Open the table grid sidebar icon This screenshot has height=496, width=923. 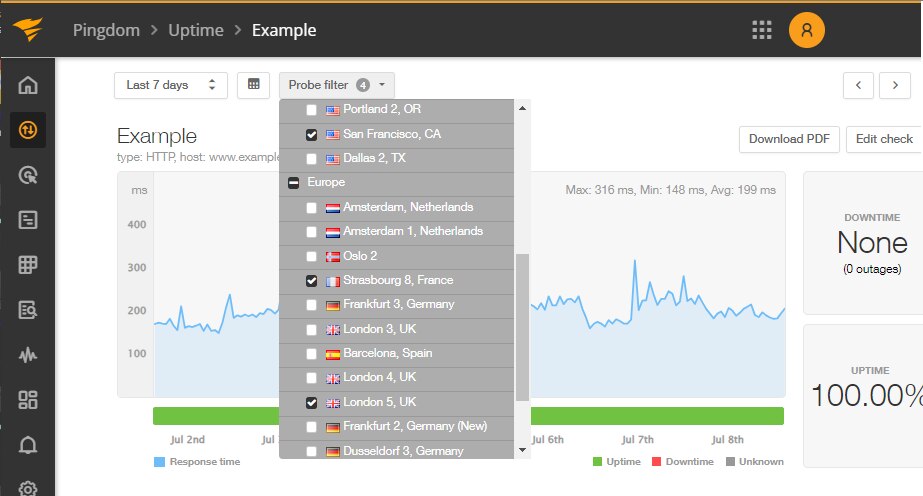point(28,265)
